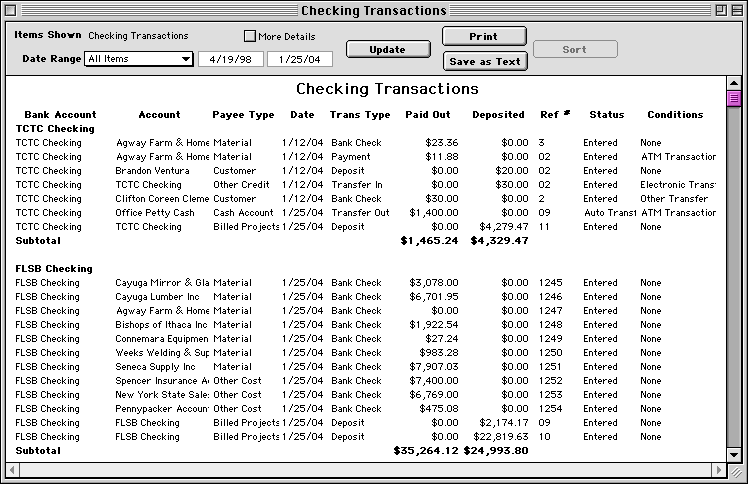Enable the More Details checkbox

(250, 36)
